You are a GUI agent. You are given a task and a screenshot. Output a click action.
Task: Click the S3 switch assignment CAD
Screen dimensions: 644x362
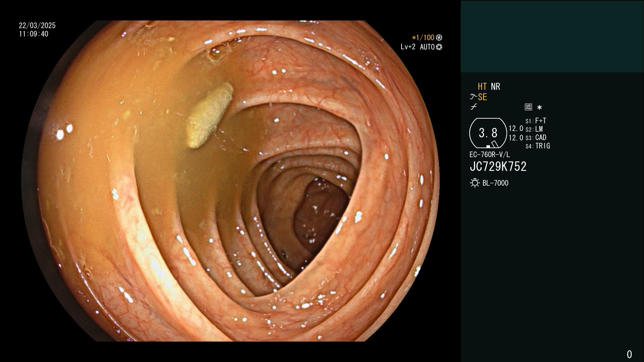tap(536, 137)
